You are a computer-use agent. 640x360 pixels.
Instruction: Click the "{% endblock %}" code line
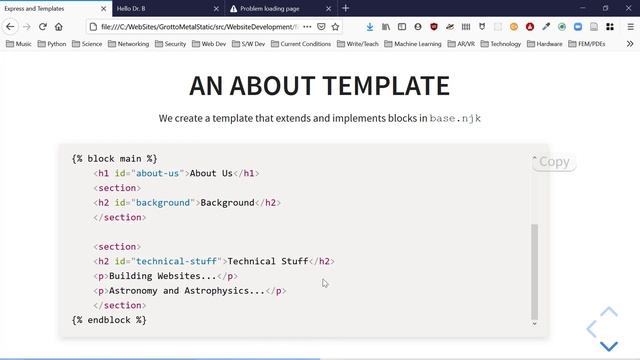tap(109, 320)
